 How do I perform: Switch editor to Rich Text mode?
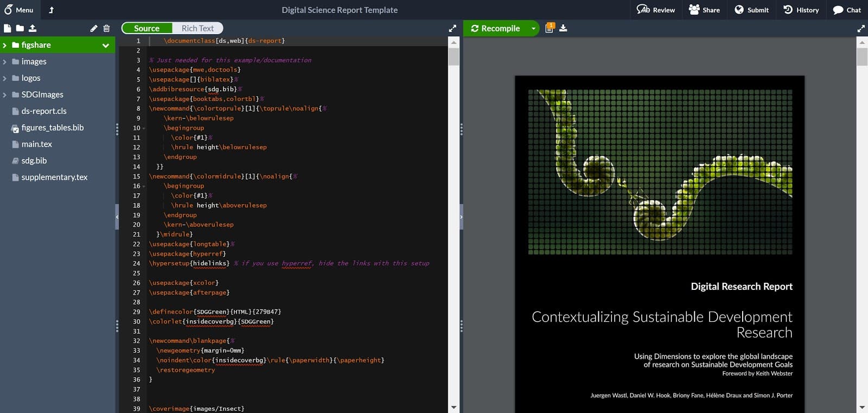pos(197,28)
